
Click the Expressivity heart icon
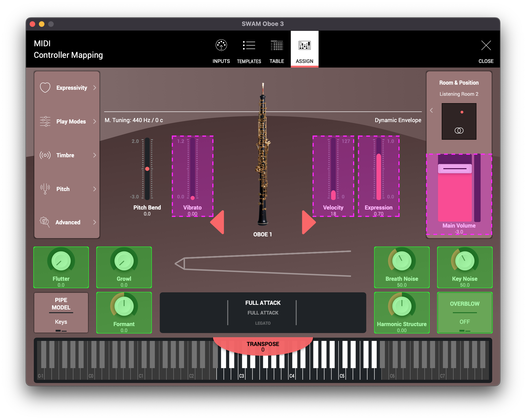(45, 87)
